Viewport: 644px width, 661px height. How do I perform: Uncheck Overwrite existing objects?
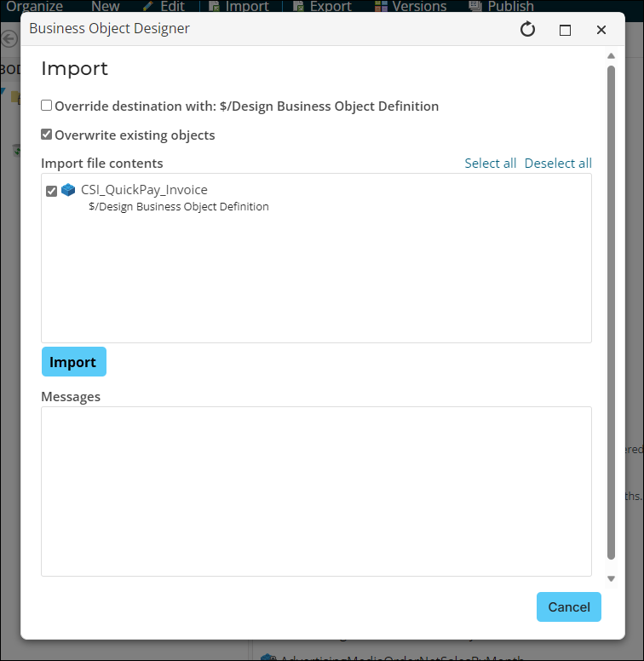tap(47, 135)
